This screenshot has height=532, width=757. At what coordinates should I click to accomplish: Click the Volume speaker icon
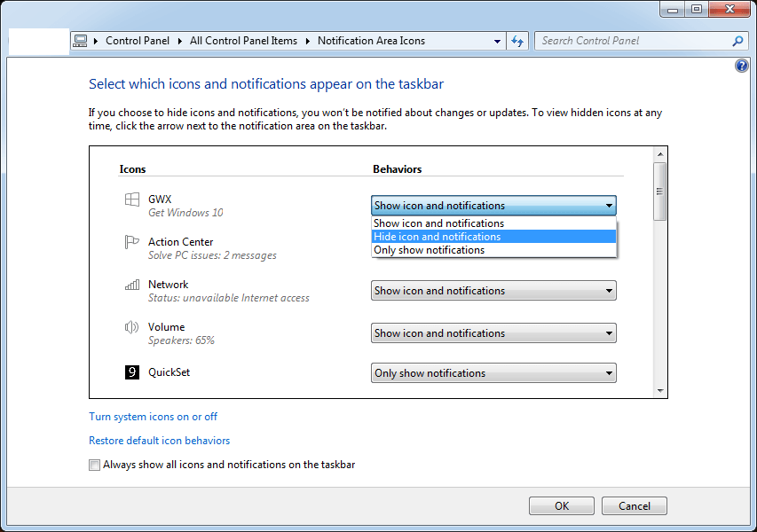(x=131, y=326)
